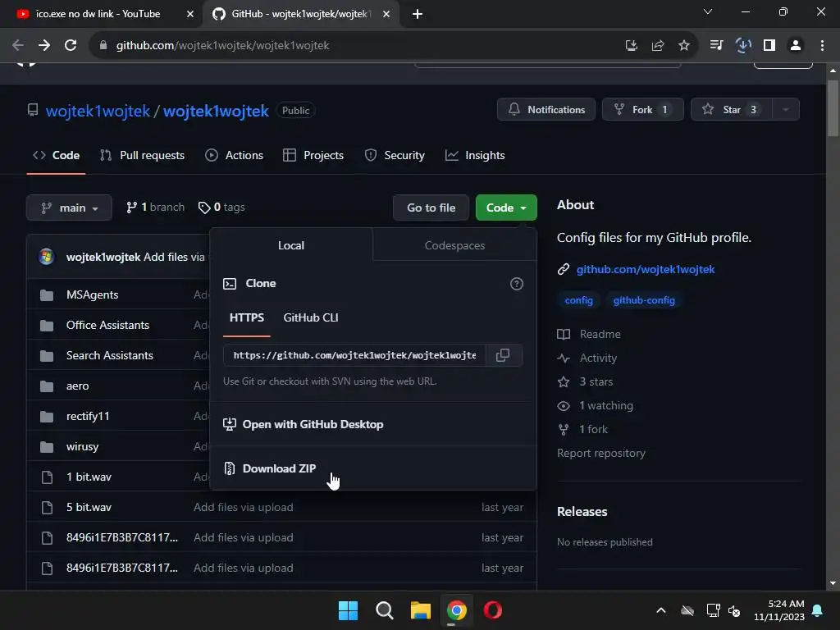Open the Search Assistants folder icon
Viewport: 840px width, 630px height.
47,356
